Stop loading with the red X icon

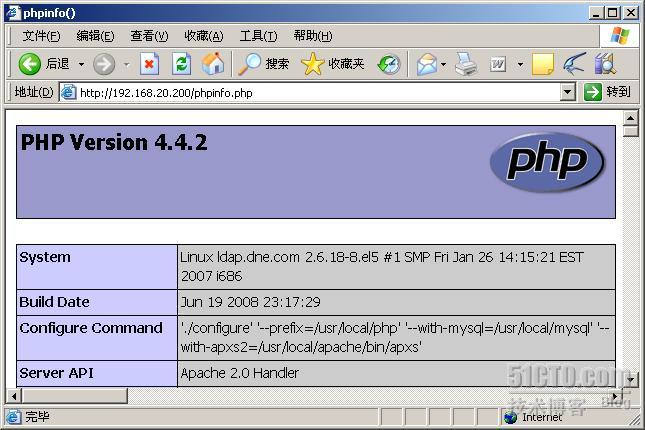[x=149, y=64]
